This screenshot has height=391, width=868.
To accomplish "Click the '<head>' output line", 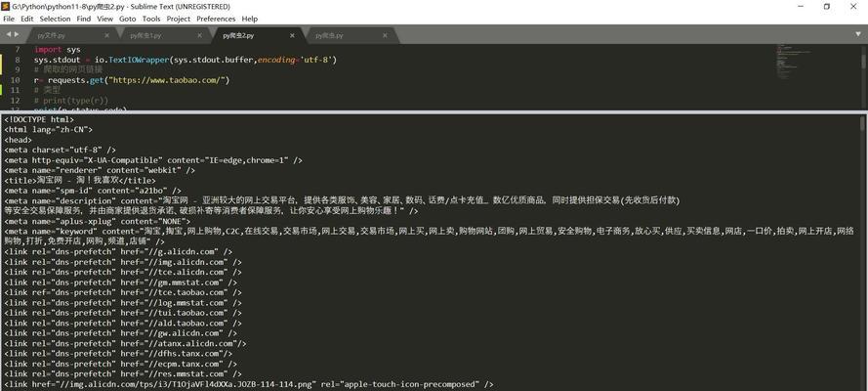I will (x=18, y=140).
